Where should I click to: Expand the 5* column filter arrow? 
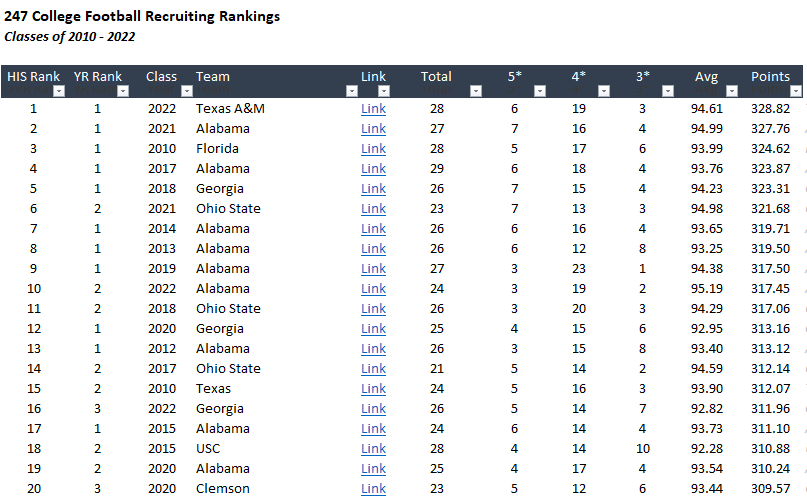(x=540, y=91)
